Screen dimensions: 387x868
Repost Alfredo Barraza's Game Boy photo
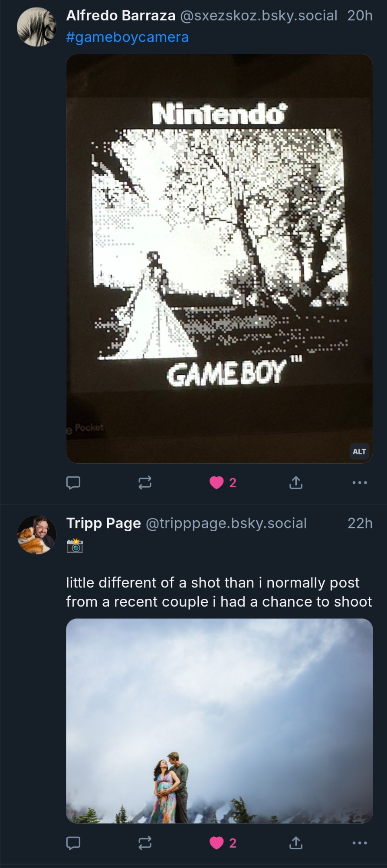(145, 482)
